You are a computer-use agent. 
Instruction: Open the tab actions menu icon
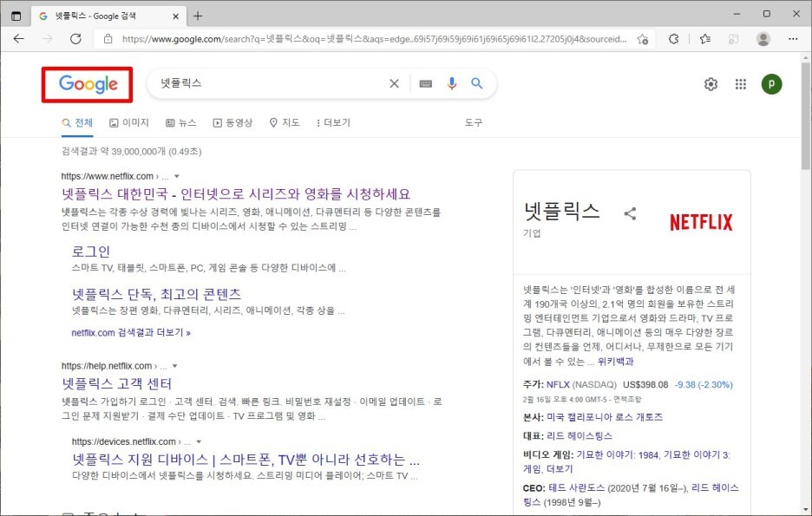coord(16,16)
